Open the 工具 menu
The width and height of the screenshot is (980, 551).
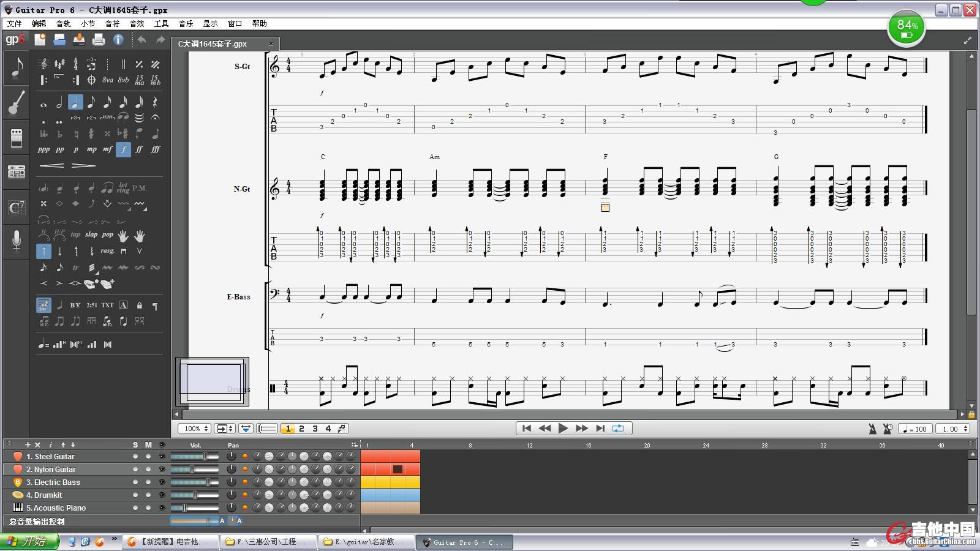point(162,23)
